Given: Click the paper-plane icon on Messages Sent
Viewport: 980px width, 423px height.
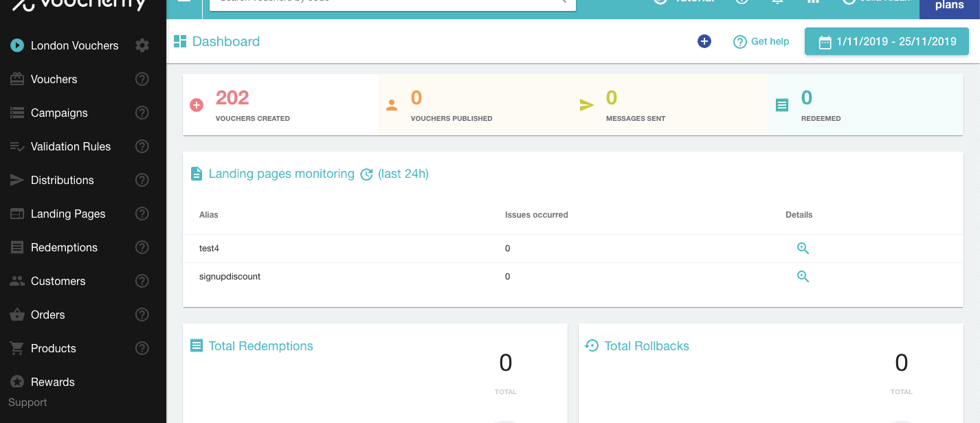Looking at the screenshot, I should 586,105.
